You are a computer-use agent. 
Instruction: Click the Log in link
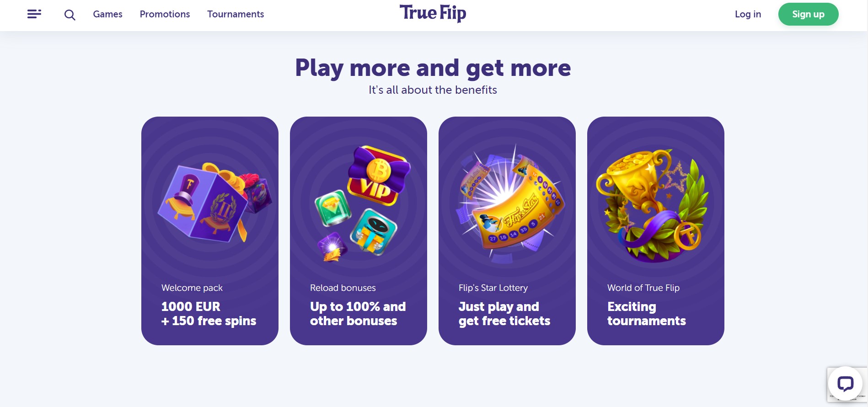click(x=748, y=14)
